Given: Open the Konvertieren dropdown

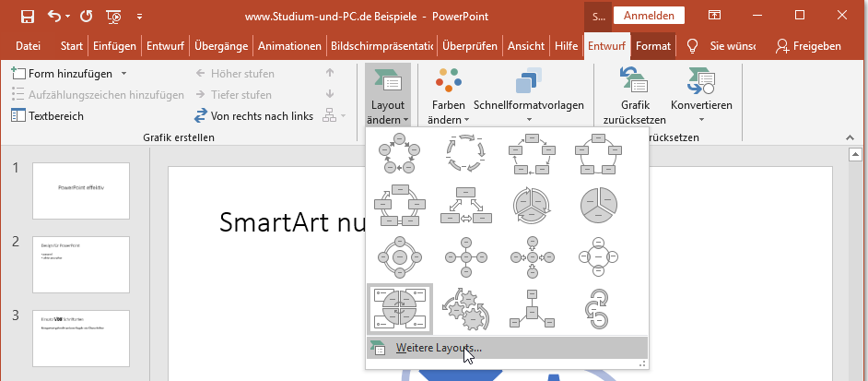Looking at the screenshot, I should [701, 95].
